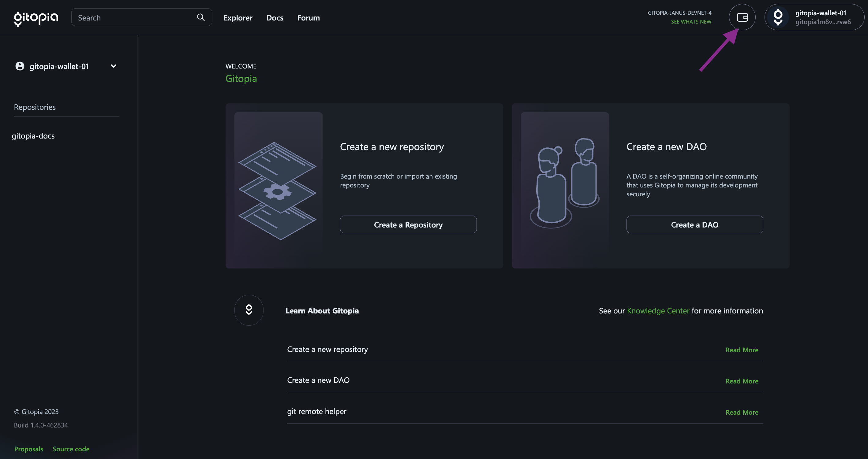Screen dimensions: 868x459
Task: Open the Proposals footer link
Action: [x=29, y=449]
